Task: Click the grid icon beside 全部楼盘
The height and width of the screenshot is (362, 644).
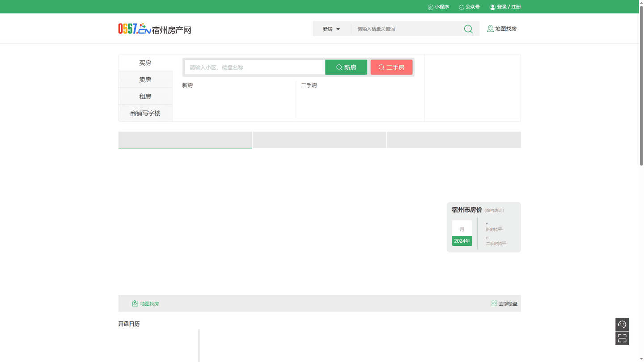Action: click(494, 303)
